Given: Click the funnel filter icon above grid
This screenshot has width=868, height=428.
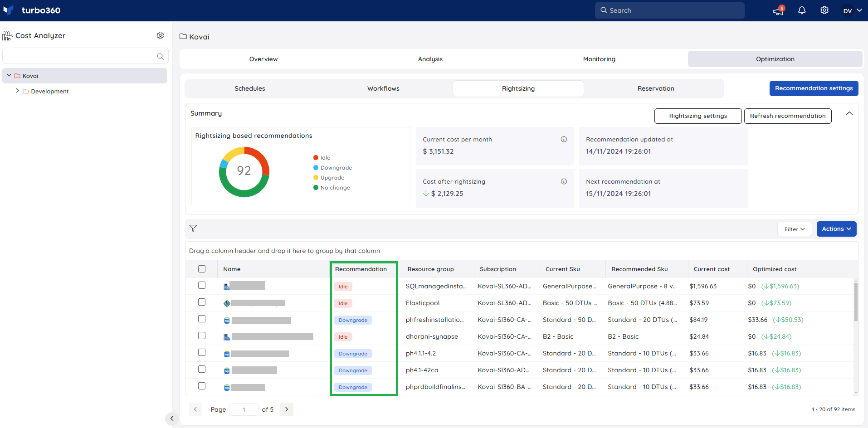Looking at the screenshot, I should (x=193, y=229).
